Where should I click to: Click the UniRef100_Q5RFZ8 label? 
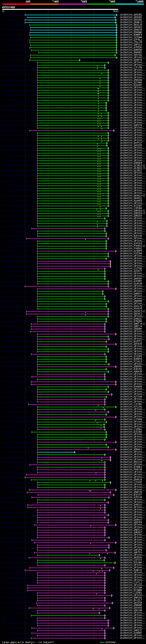tap(131, 492)
